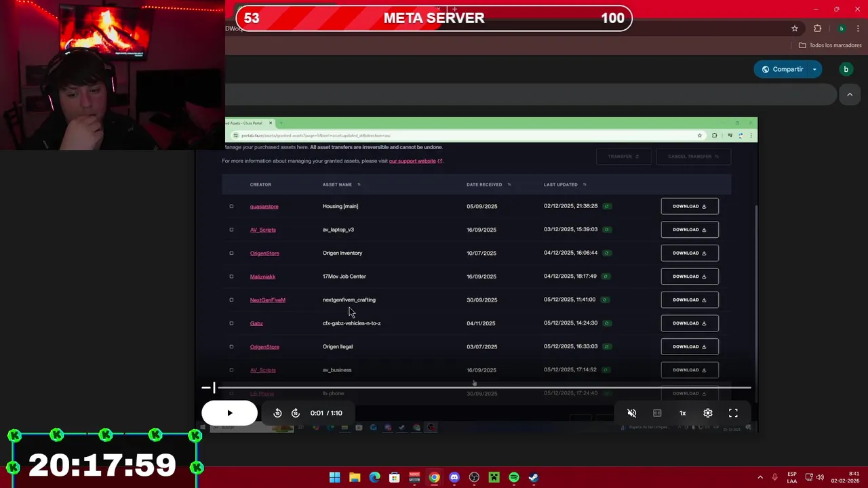Open Steam from the taskbar
Viewport: 868px width, 488px height.
click(534, 478)
